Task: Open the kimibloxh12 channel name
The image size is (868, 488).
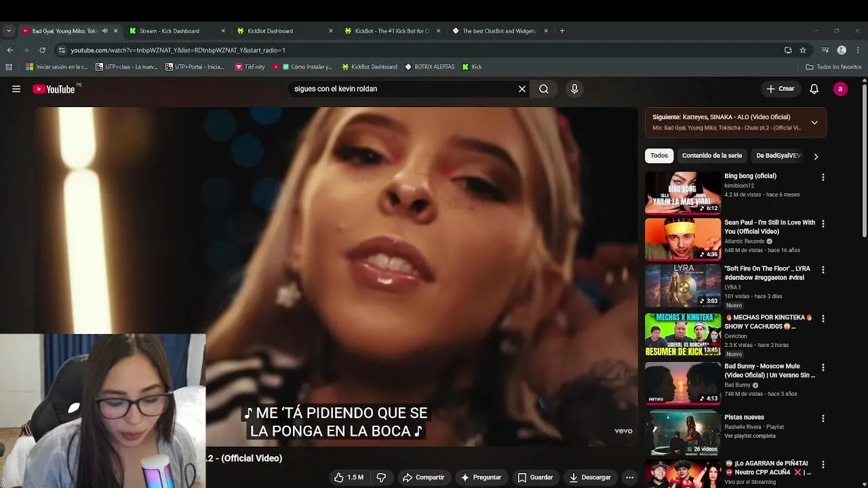Action: click(x=739, y=186)
